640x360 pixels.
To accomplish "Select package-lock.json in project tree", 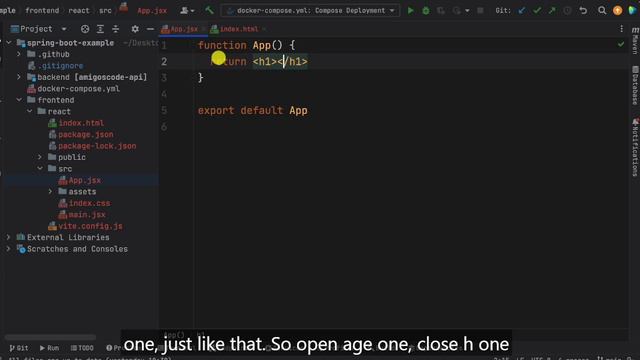I will pos(97,145).
